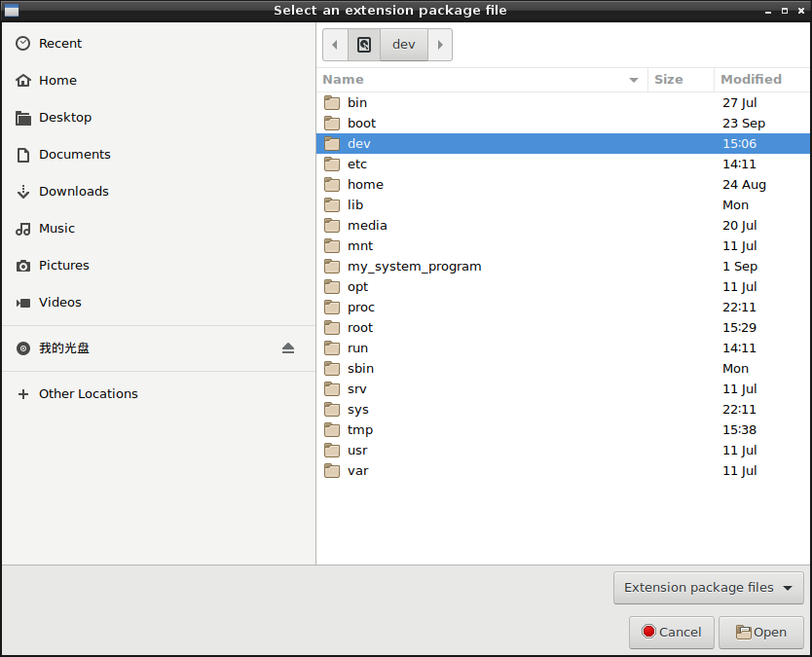This screenshot has width=812, height=657.
Task: Click the path bar forward arrow
Action: 440,45
